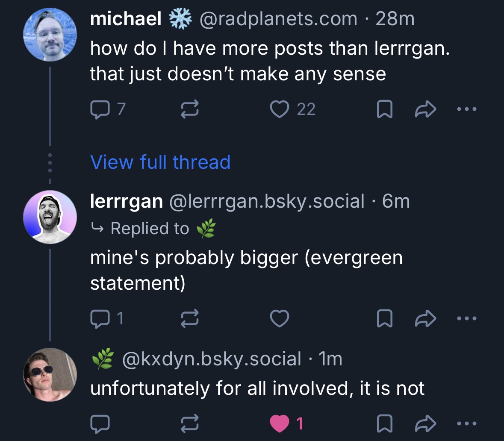Reply to lerrrgan's evergreen statement post

(x=100, y=318)
